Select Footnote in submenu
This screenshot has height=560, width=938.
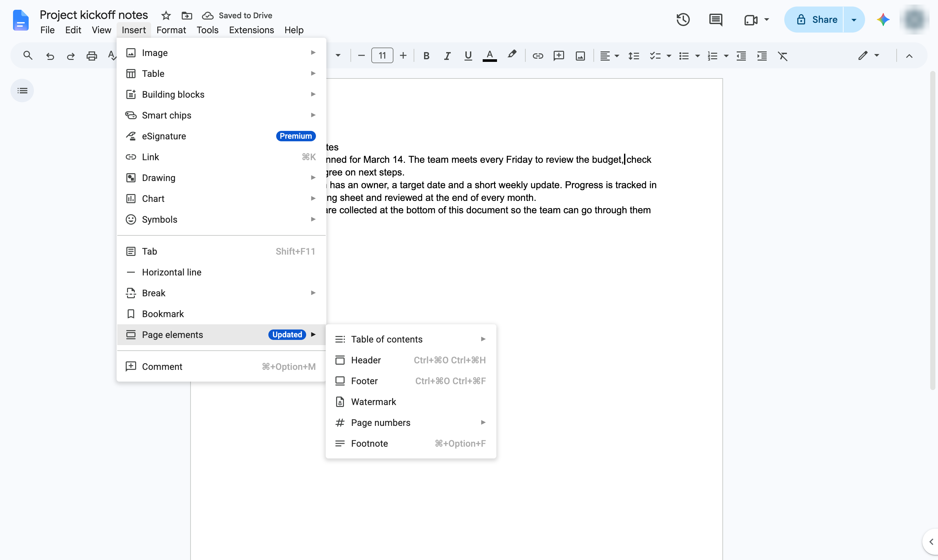tap(411, 443)
